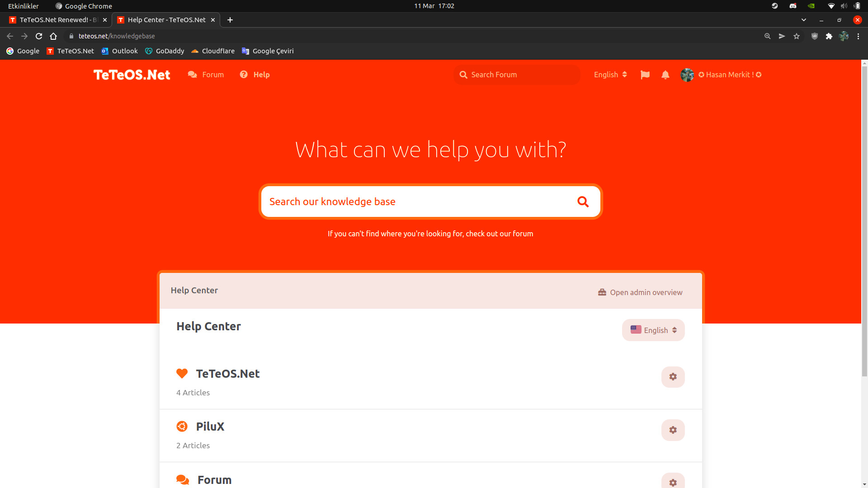Open a new browser tab

(230, 20)
